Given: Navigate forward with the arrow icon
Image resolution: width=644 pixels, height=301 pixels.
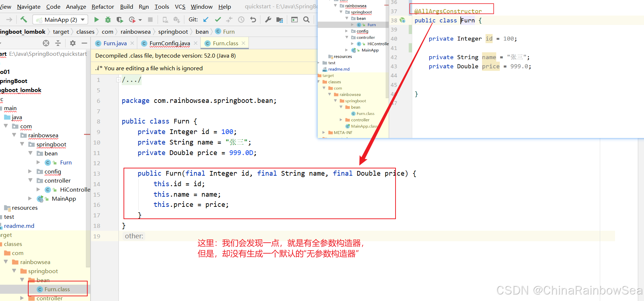Looking at the screenshot, I should tap(9, 20).
